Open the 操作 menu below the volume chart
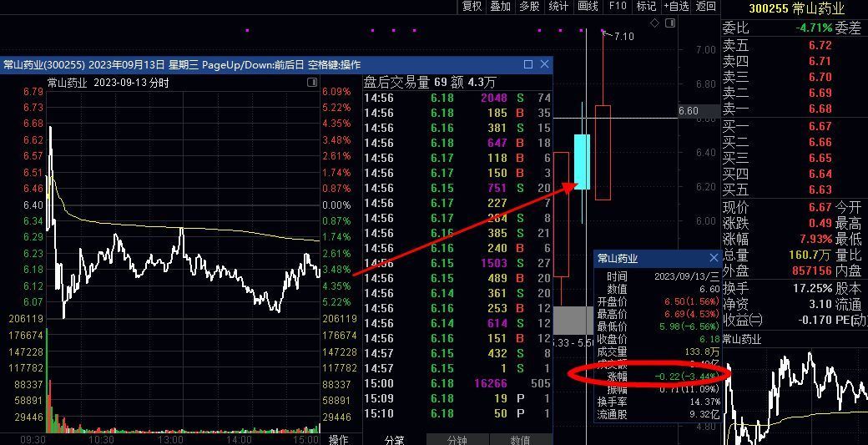 point(338,439)
